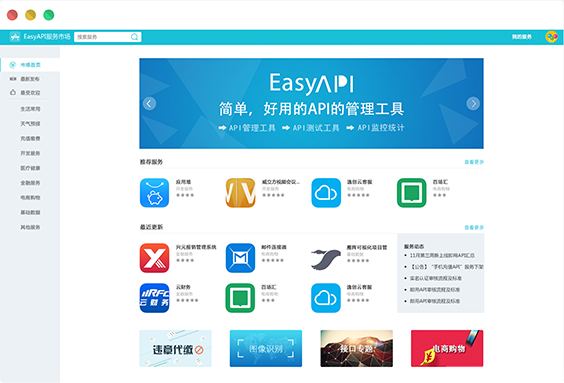Click the EasyAPI服务市场 title text
This screenshot has width=564, height=383.
point(47,37)
